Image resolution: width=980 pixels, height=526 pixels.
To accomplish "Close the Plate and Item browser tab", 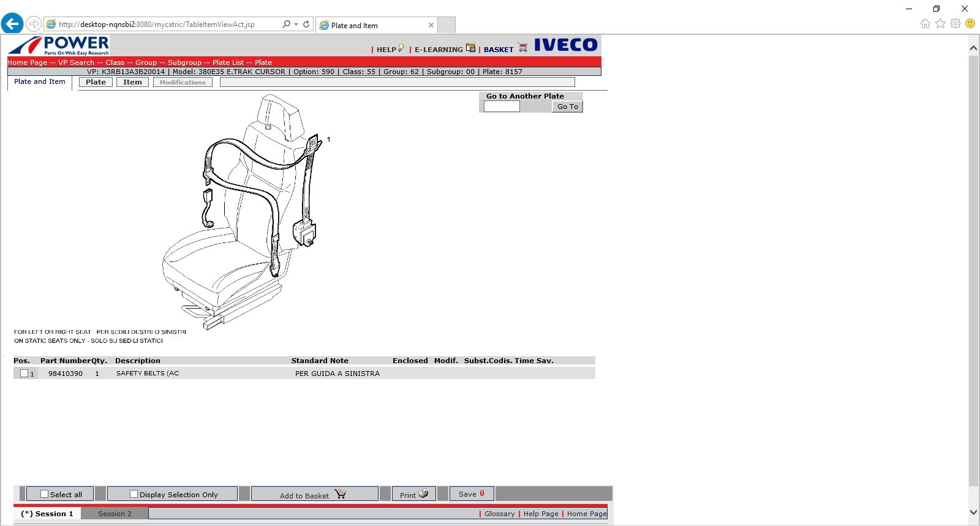I will pos(431,25).
